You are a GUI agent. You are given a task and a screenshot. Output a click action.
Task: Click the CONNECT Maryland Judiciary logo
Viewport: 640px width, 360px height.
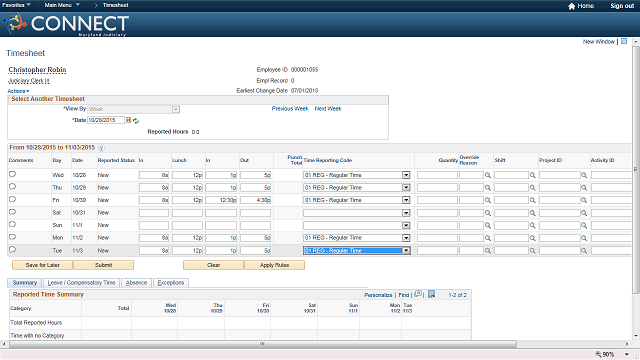click(x=66, y=24)
